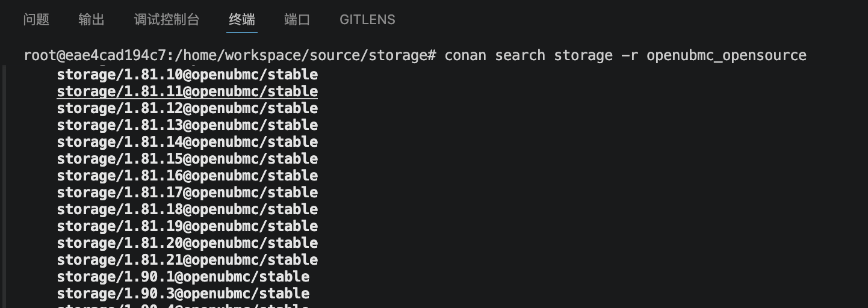Screen dimensions: 868x308
Task: Click the storage/1.81.16@openubmc/stable entry
Action: click(187, 176)
